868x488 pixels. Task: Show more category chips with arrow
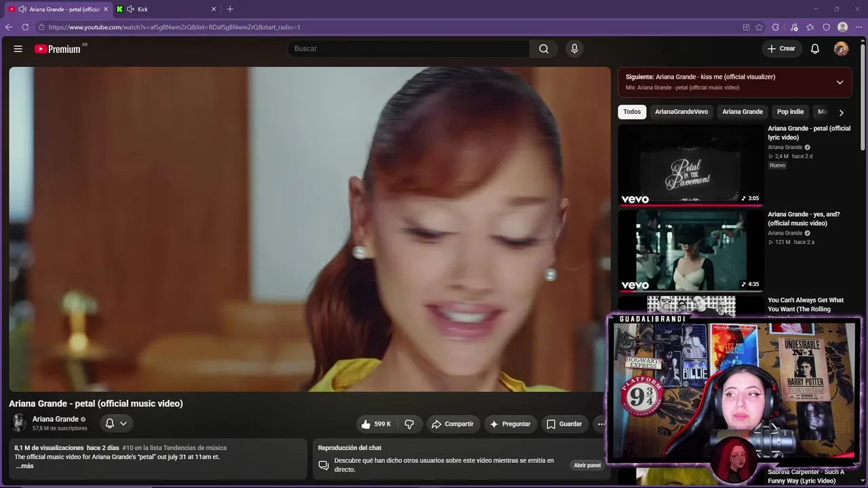point(841,113)
